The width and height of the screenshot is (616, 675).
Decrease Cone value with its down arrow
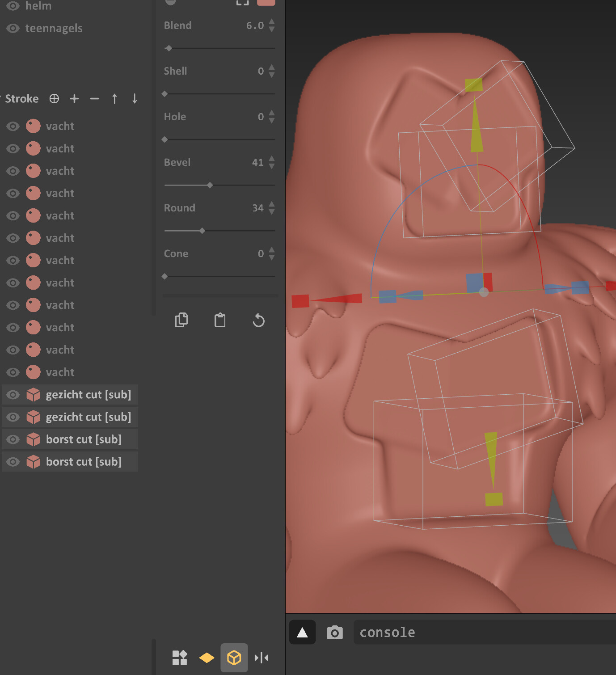(x=272, y=257)
